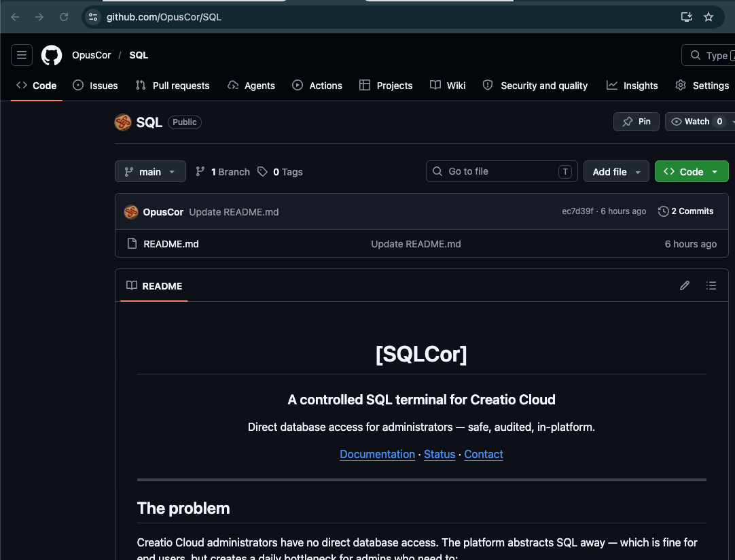Open the 0 Tags link

[x=281, y=172]
